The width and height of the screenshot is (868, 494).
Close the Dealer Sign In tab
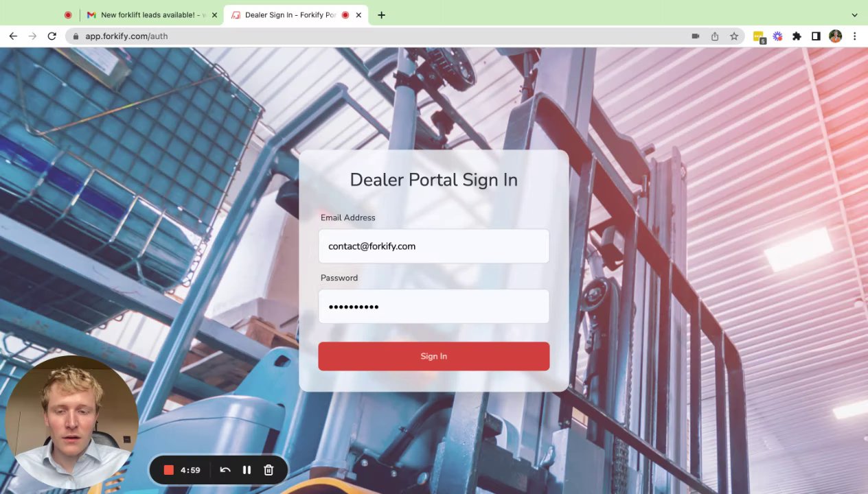pos(358,14)
